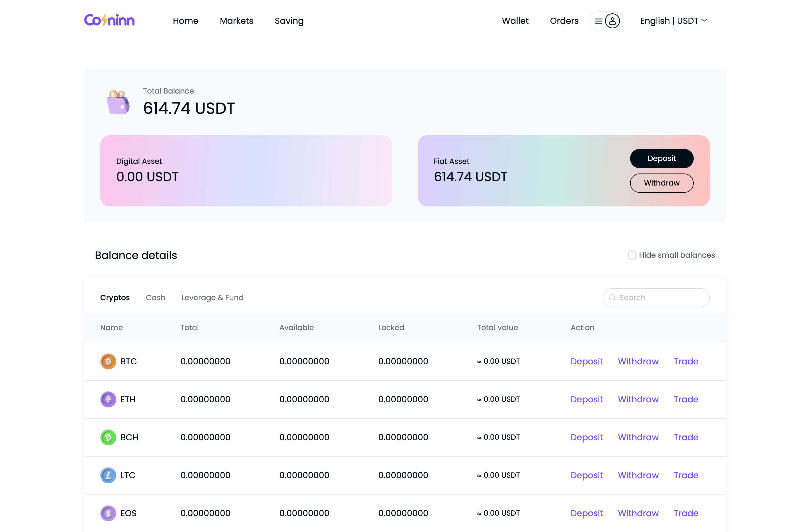Switch to the Cash tab

tap(156, 298)
